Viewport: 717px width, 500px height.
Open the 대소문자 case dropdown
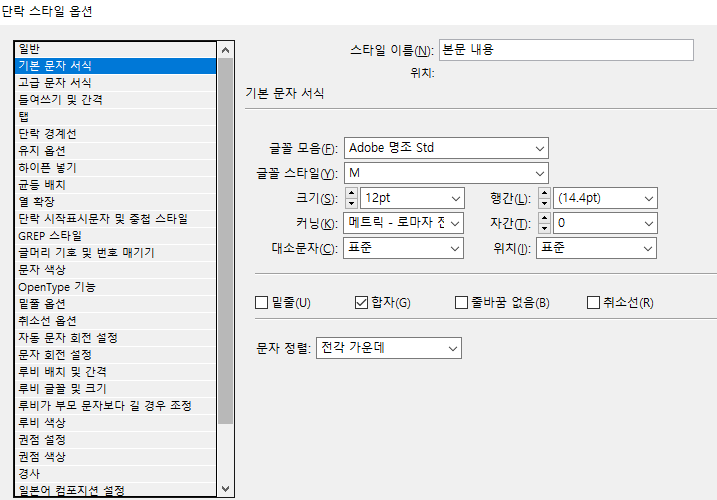pyautogui.click(x=403, y=248)
